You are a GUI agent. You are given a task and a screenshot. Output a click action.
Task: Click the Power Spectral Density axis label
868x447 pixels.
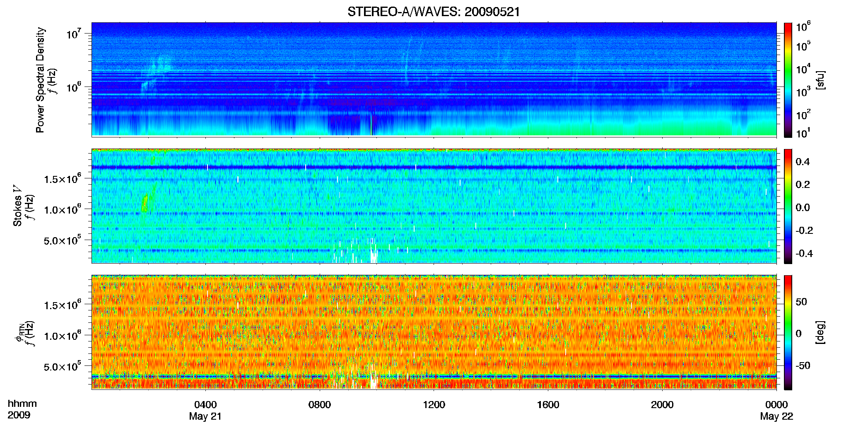pos(40,80)
